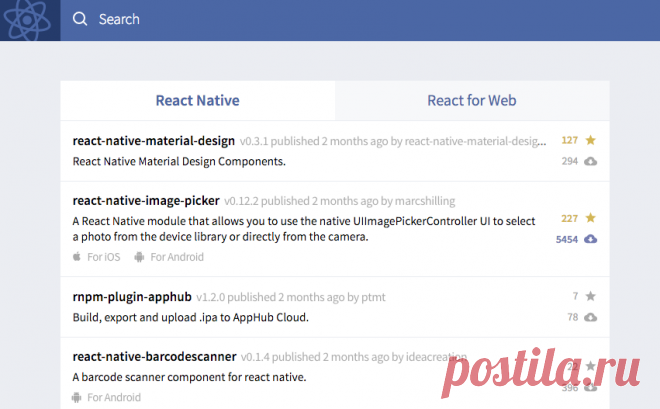Click description 'React Native Material Design Components.'
660x409 pixels.
click(x=179, y=162)
